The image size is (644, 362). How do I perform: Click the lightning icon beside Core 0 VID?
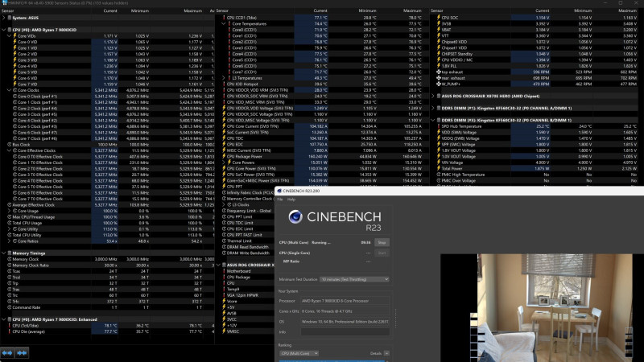(14, 42)
